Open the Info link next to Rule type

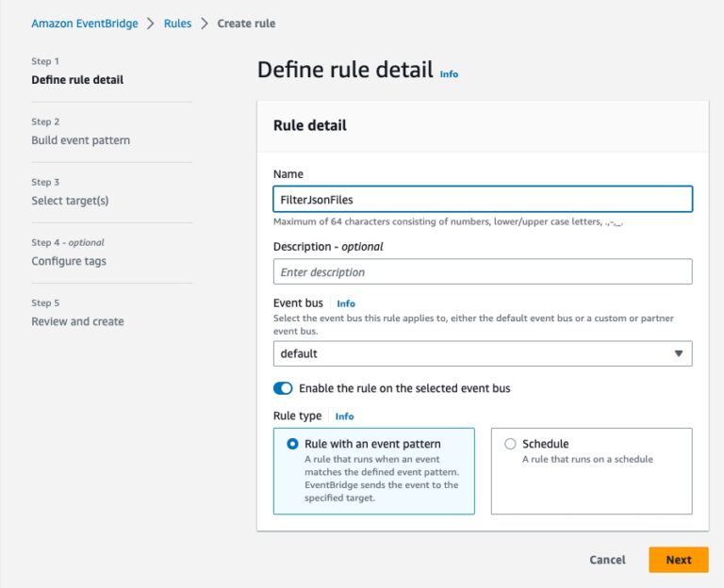[x=344, y=416]
